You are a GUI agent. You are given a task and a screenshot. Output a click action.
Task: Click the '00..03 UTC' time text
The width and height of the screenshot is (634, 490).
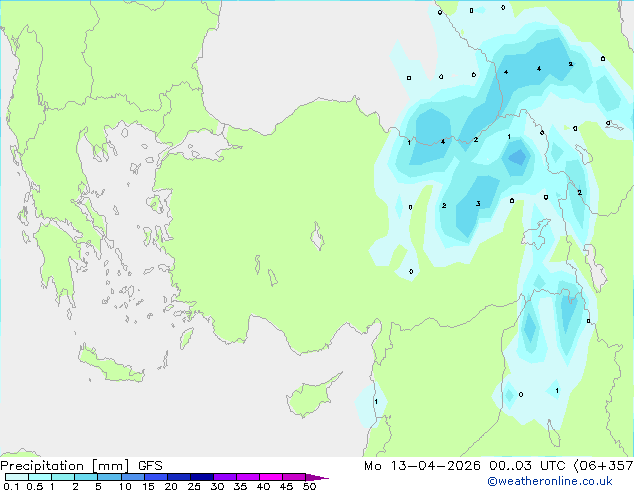coord(528,466)
